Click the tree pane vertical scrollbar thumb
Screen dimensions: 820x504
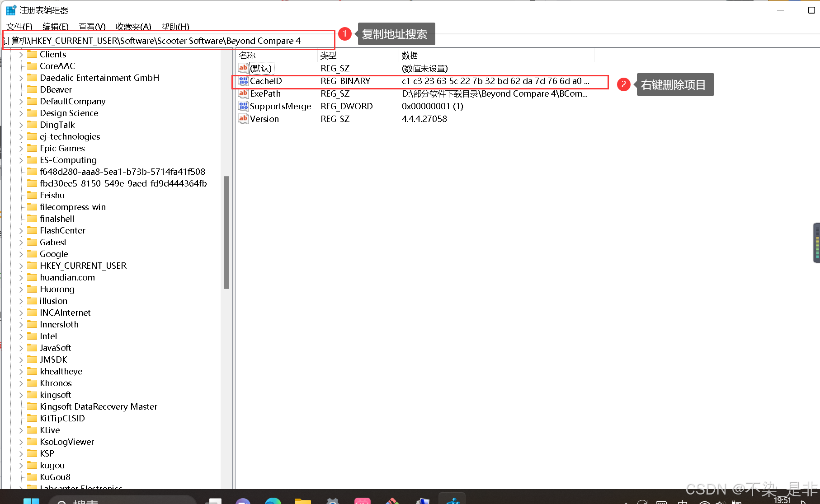coord(226,232)
